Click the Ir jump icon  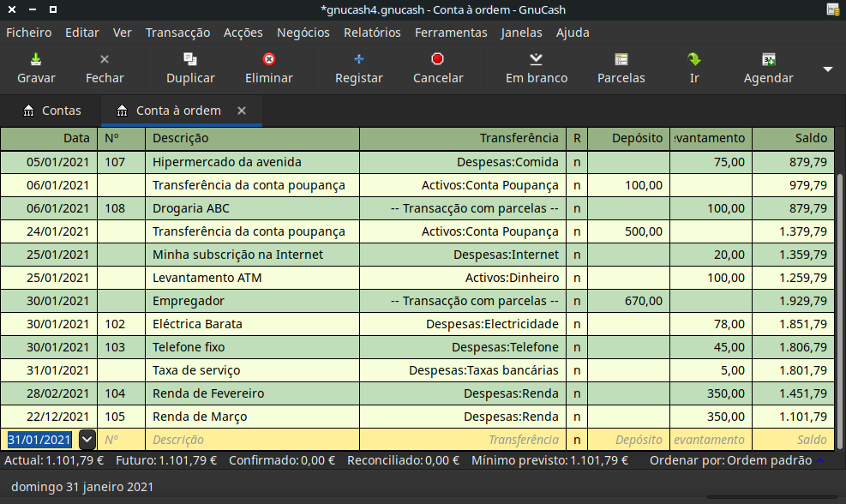coord(694,60)
